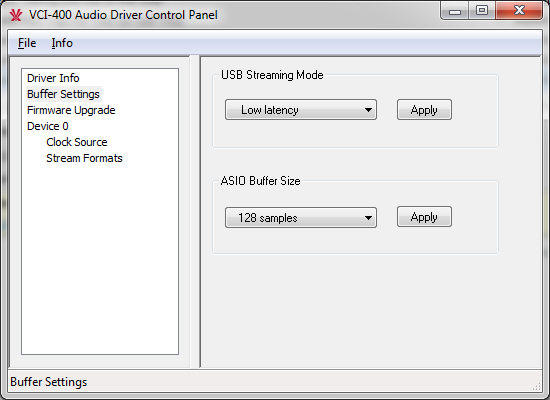
Task: Open the File menu
Action: click(27, 43)
